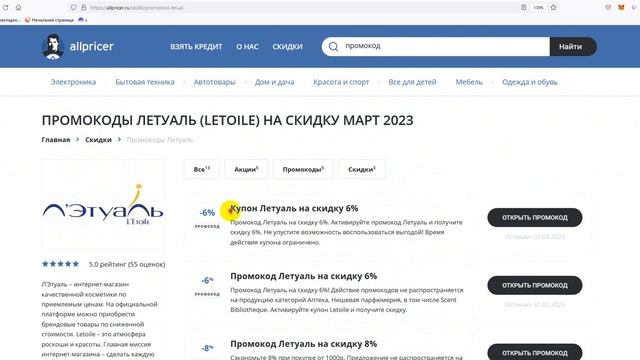640x360 pixels.
Task: Follow the Скидки breadcrumb link
Action: pos(98,140)
